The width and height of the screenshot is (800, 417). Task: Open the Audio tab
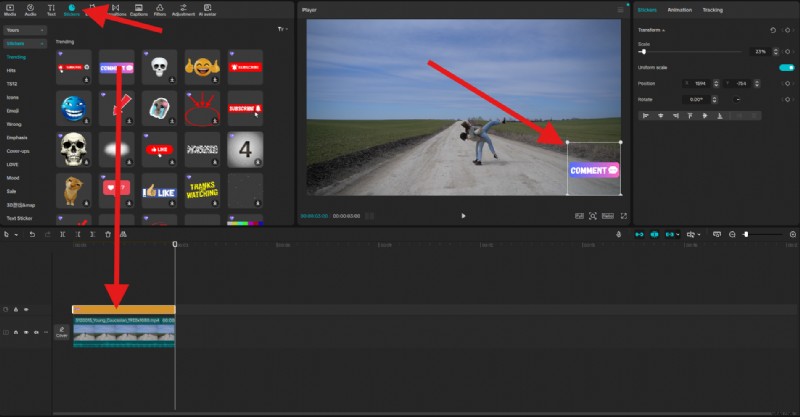(31, 10)
